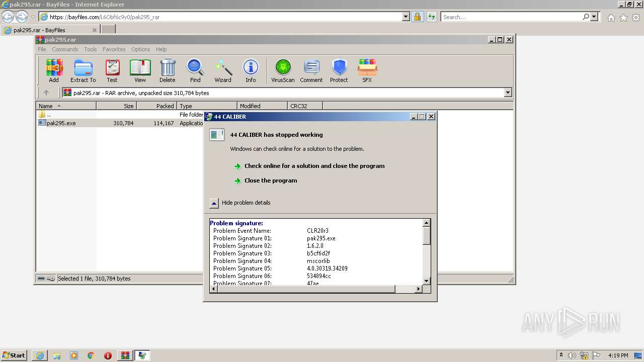Select the parent folder '..' entry
Viewport: 644px width, 362px height.
(x=45, y=115)
